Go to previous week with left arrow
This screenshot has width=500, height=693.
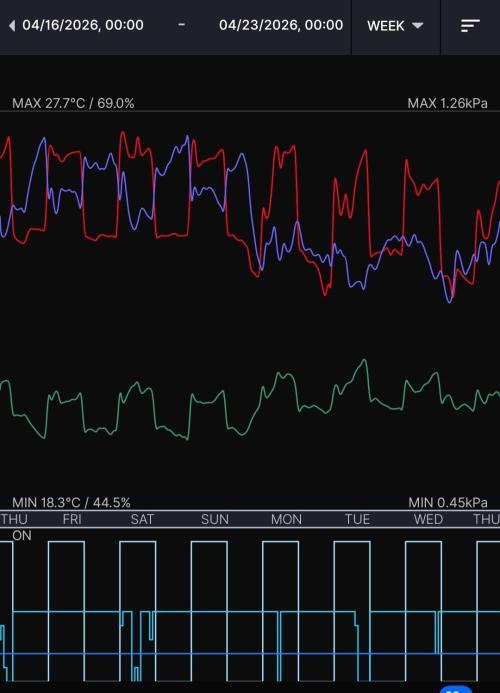12,26
